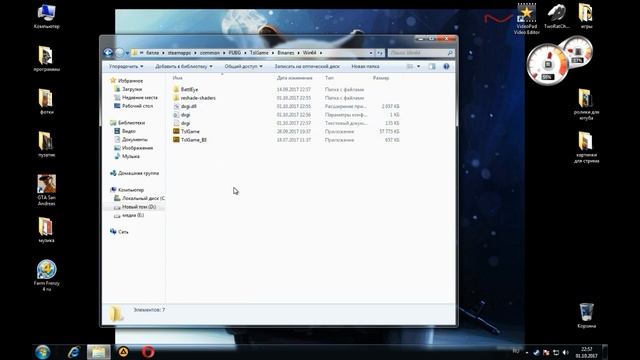Open Рабочий стол in the navigation pane
This screenshot has height=360, width=640.
133,106
